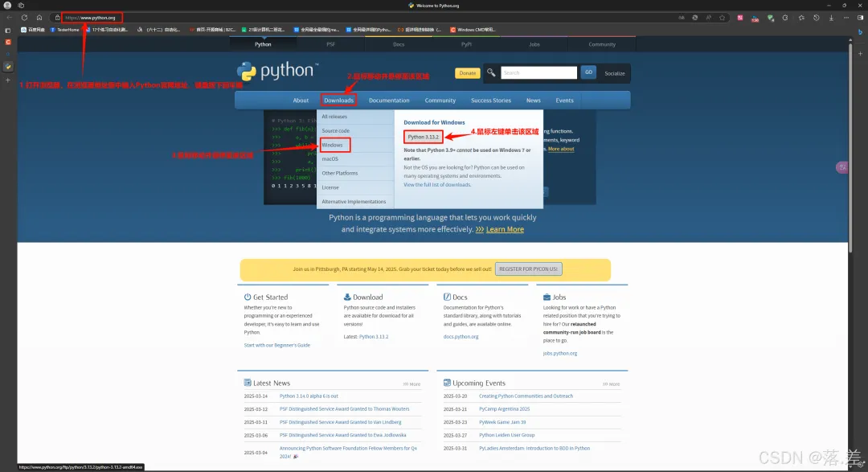Open the Socialize dropdown
Viewport: 868px width, 472px height.
click(x=615, y=73)
